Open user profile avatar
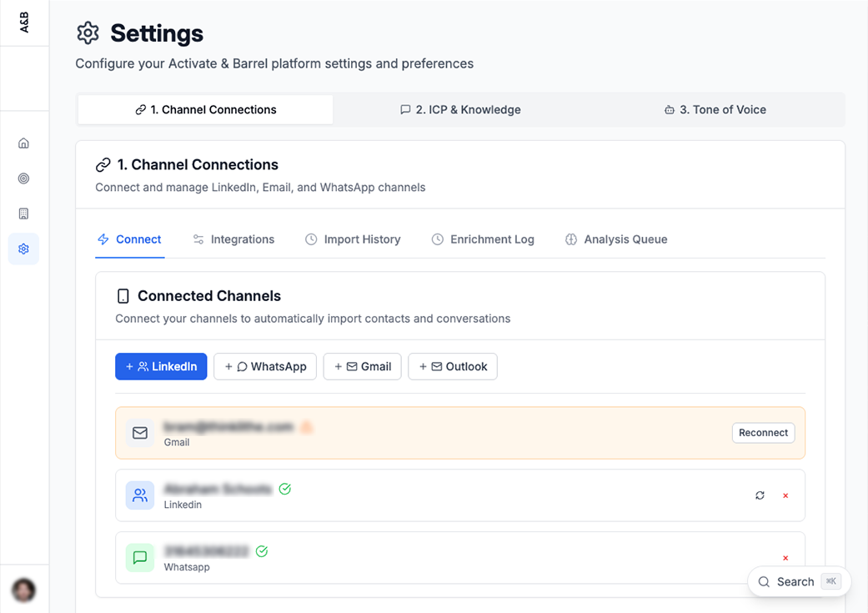This screenshot has width=868, height=613. pyautogui.click(x=23, y=590)
